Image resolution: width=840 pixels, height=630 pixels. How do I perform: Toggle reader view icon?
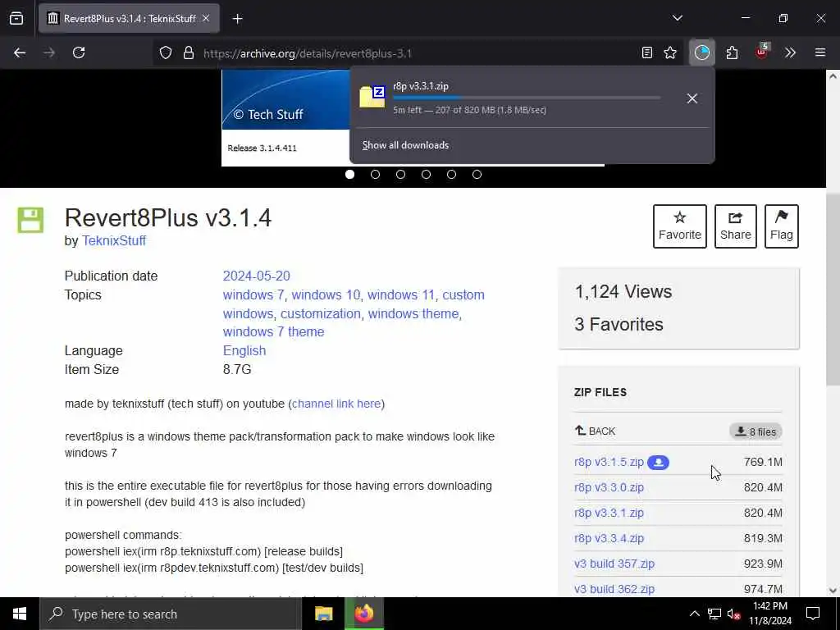(647, 52)
